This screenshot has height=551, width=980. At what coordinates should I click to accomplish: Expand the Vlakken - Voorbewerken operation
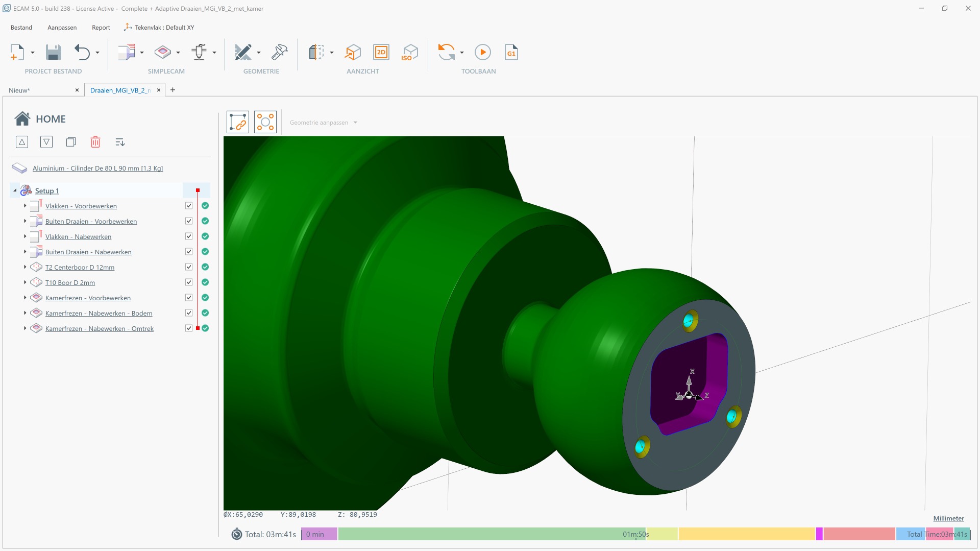click(x=24, y=206)
